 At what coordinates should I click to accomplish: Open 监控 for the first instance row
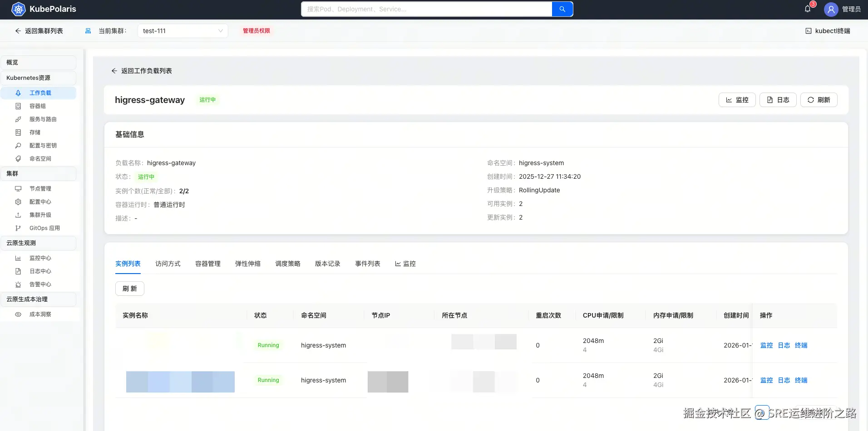click(x=767, y=345)
